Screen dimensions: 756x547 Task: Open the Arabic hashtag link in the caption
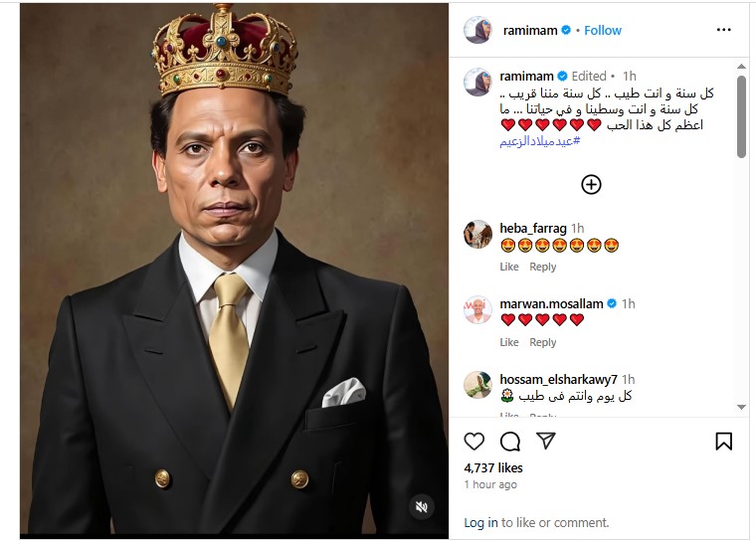point(539,141)
